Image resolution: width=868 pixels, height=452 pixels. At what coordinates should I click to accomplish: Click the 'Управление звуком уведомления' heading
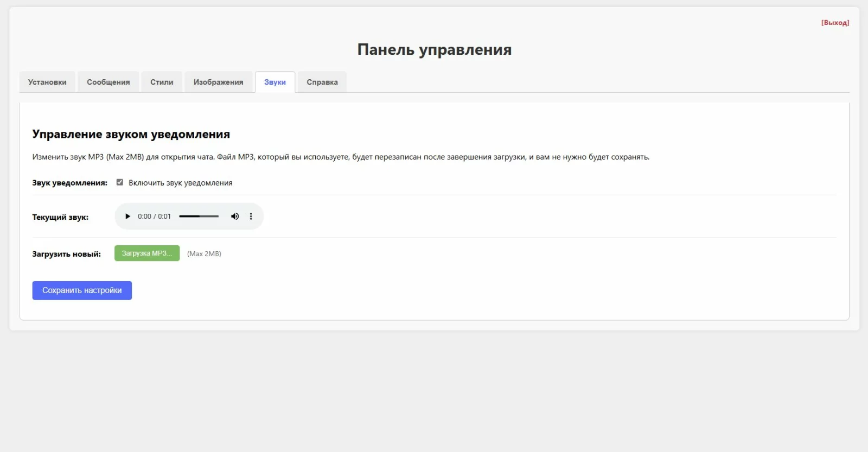[x=131, y=134]
